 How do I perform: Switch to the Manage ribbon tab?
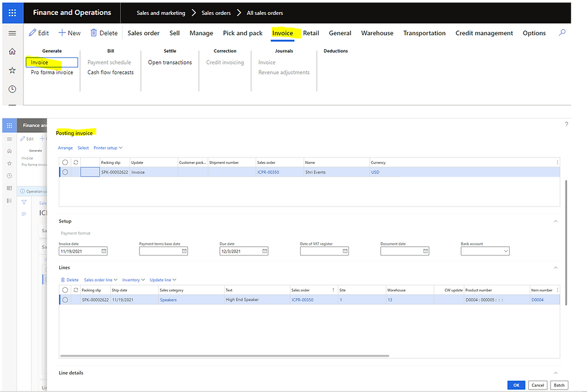point(201,33)
